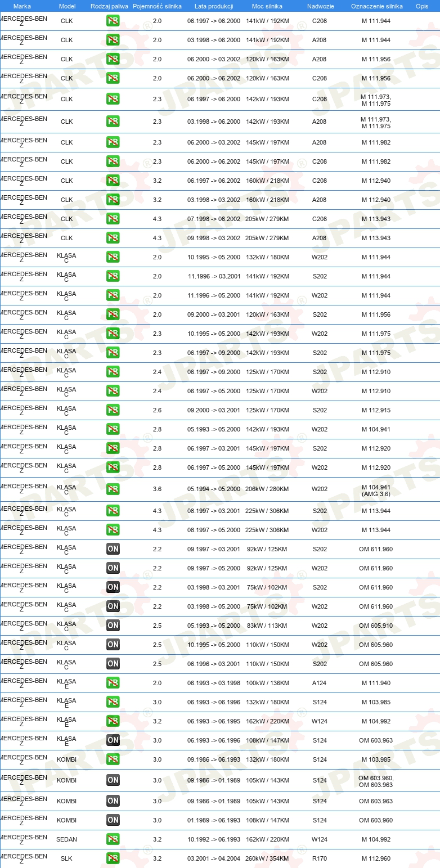
Task: Click engine code M 112.915
Action: (x=376, y=410)
